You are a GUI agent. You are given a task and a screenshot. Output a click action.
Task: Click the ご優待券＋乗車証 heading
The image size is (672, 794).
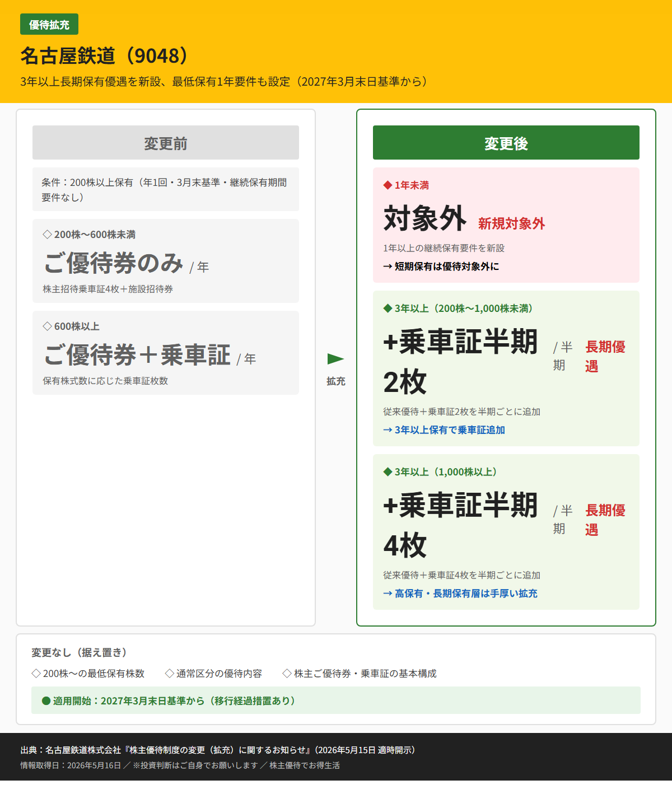(137, 354)
